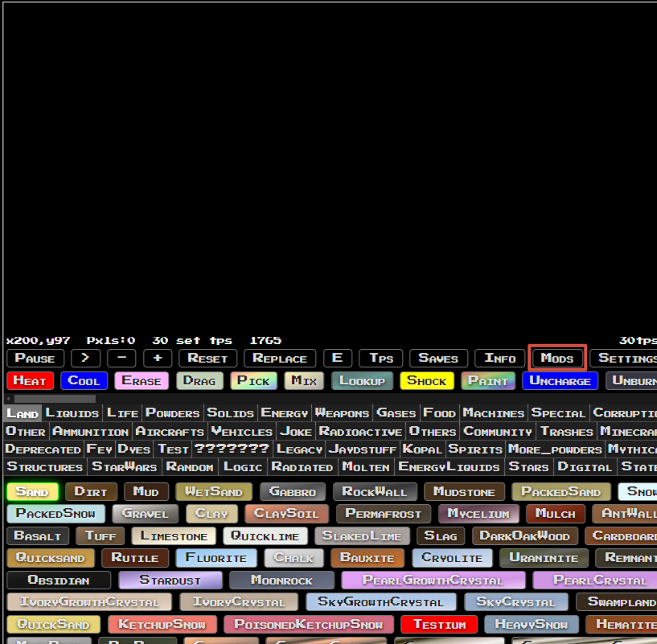
Task: Select the Mix tool
Action: click(x=303, y=381)
